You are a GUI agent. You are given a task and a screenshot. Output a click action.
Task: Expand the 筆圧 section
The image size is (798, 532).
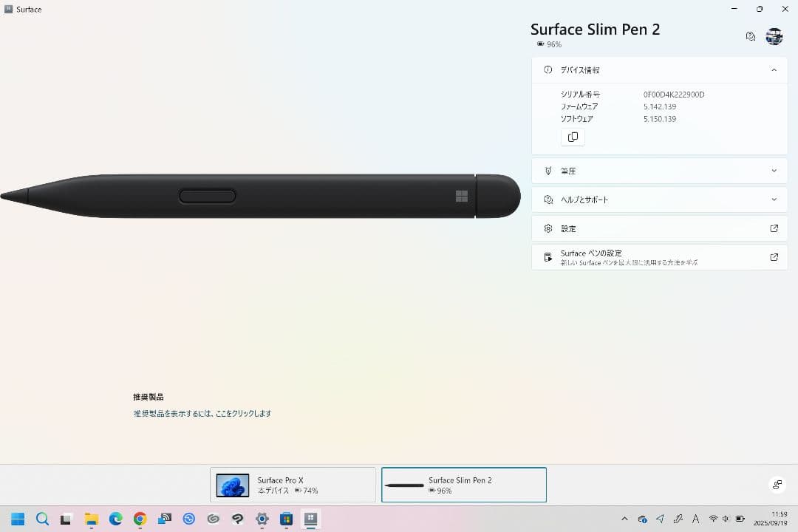pos(774,171)
